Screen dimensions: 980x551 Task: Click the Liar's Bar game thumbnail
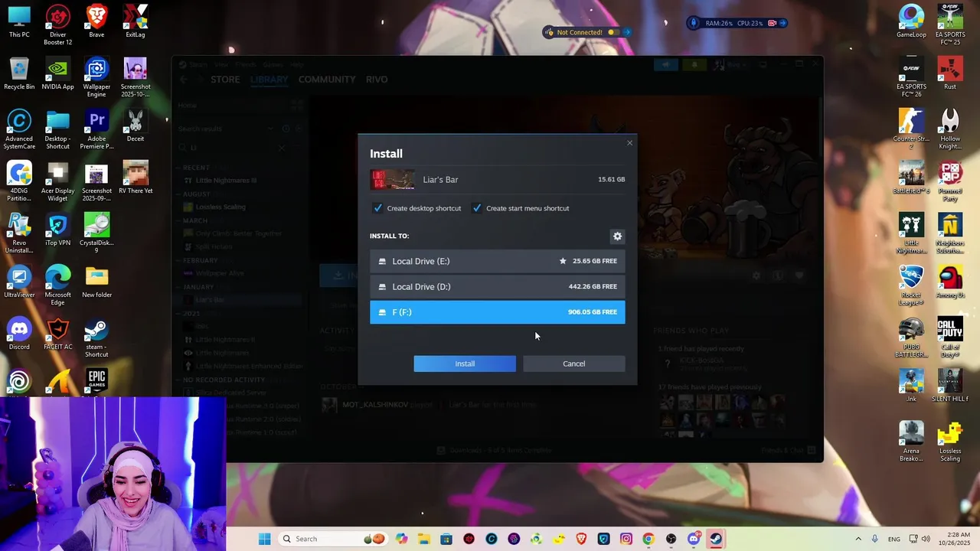point(393,180)
